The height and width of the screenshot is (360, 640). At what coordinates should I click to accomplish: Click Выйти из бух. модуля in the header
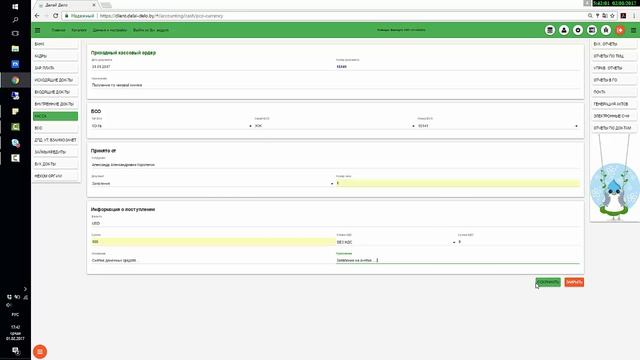[151, 30]
